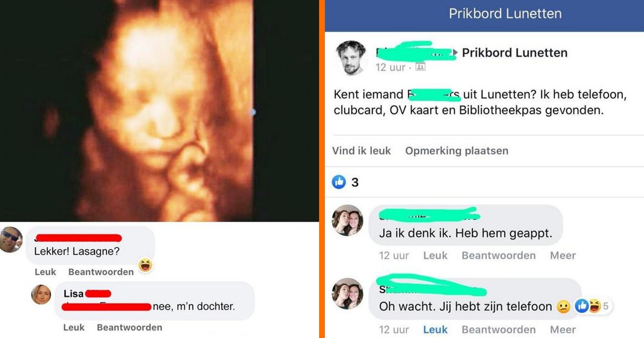The width and height of the screenshot is (644, 338).
Task: Click the reaction icons on 'Oh wacht' comment
Action: pyautogui.click(x=588, y=306)
